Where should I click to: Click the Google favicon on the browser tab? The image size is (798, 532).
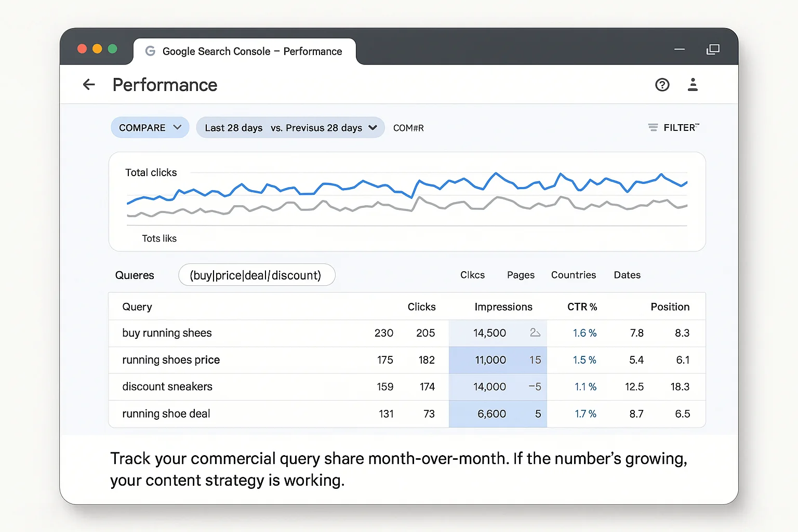pyautogui.click(x=150, y=51)
